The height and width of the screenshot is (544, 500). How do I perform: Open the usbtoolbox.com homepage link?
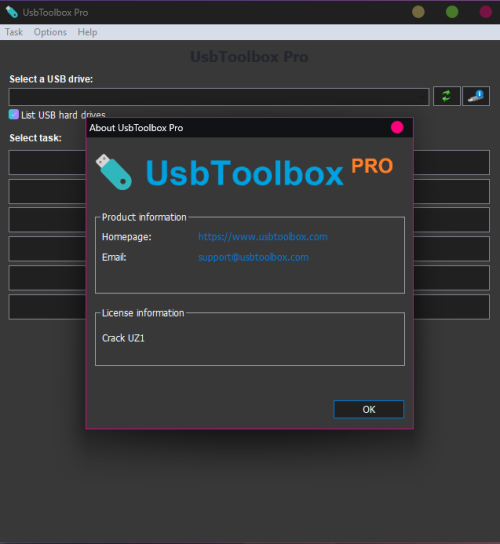(263, 237)
